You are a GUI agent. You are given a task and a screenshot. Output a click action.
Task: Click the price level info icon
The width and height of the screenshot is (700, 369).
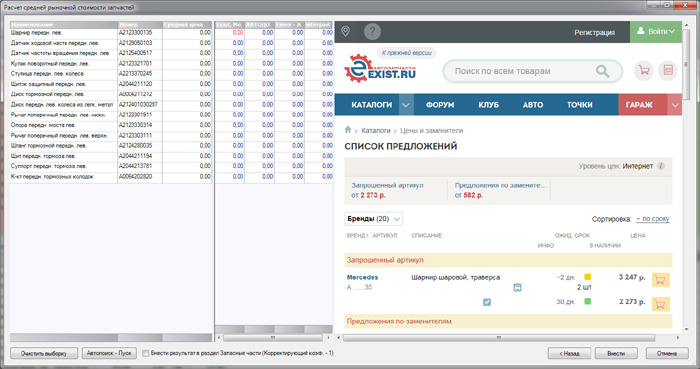pyautogui.click(x=661, y=166)
